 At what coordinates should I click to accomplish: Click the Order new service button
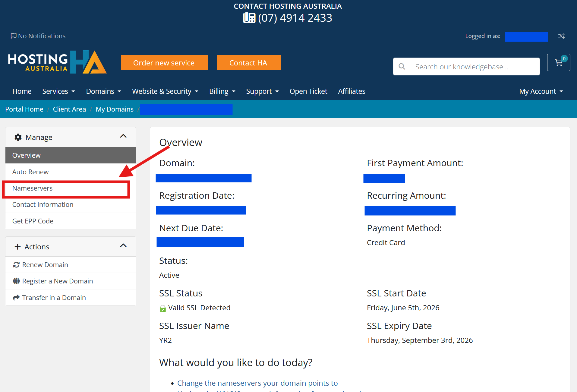[x=164, y=63]
